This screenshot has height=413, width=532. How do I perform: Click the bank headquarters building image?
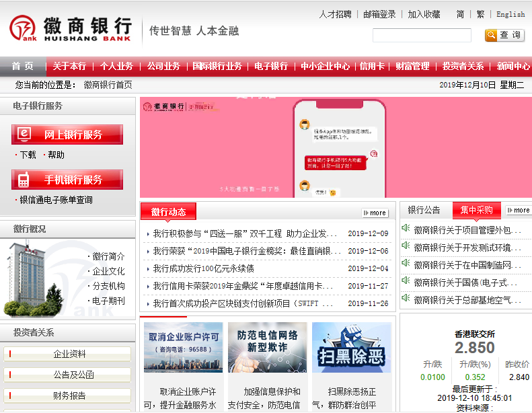click(34, 278)
